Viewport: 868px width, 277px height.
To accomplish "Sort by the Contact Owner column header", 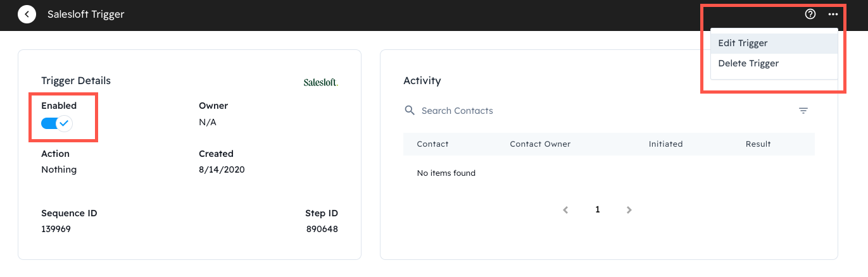I will [540, 144].
